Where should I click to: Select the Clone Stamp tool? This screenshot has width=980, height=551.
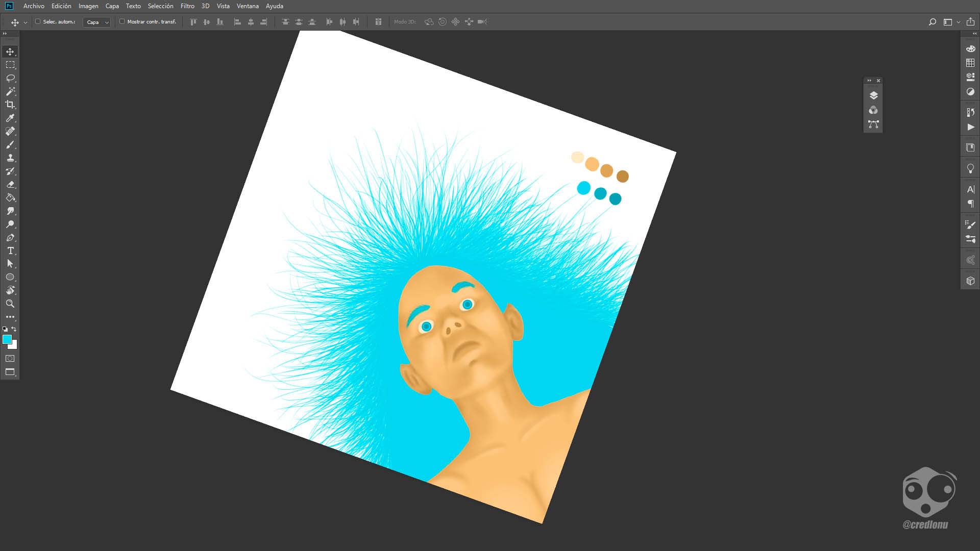[x=10, y=158]
